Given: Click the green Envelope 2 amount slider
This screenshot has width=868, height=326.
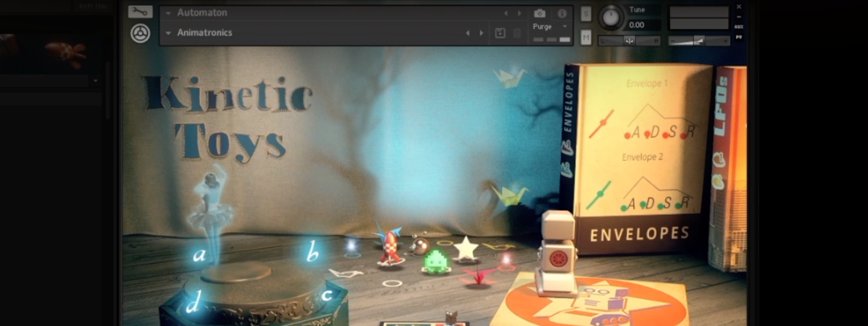Looking at the screenshot, I should tap(598, 195).
